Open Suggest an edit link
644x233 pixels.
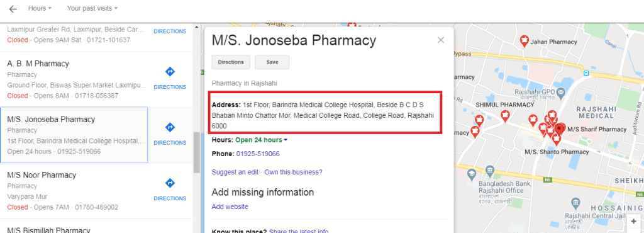pyautogui.click(x=235, y=172)
